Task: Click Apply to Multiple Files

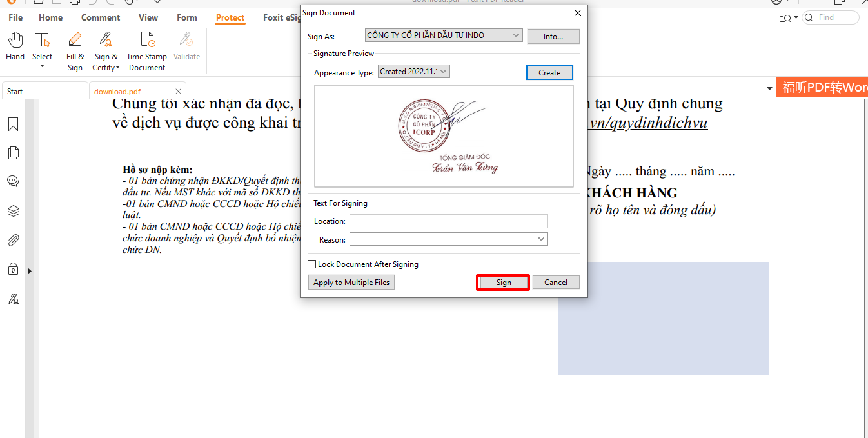Action: (x=351, y=282)
